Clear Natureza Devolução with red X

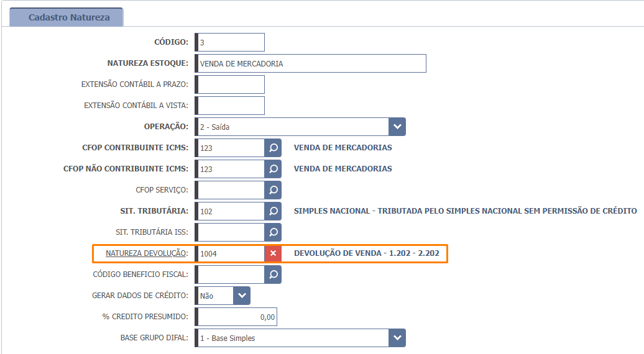(273, 253)
